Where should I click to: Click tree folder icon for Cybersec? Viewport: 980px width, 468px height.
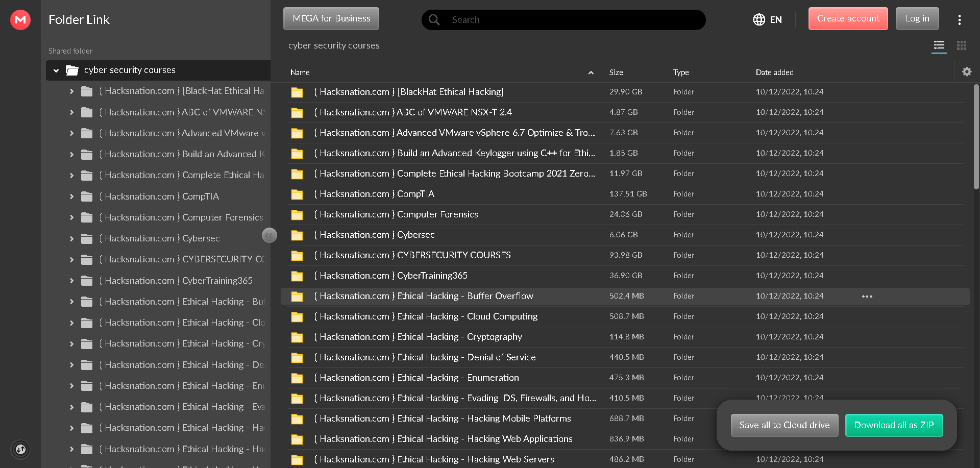click(87, 238)
